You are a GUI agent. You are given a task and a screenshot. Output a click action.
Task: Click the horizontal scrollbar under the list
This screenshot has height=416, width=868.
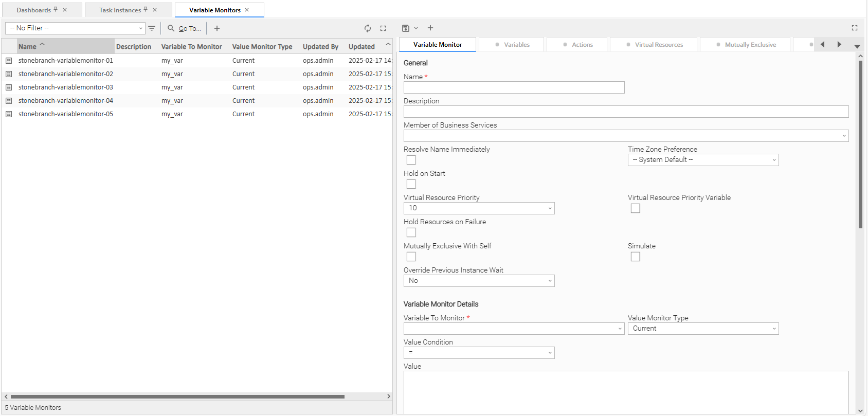[x=177, y=396]
